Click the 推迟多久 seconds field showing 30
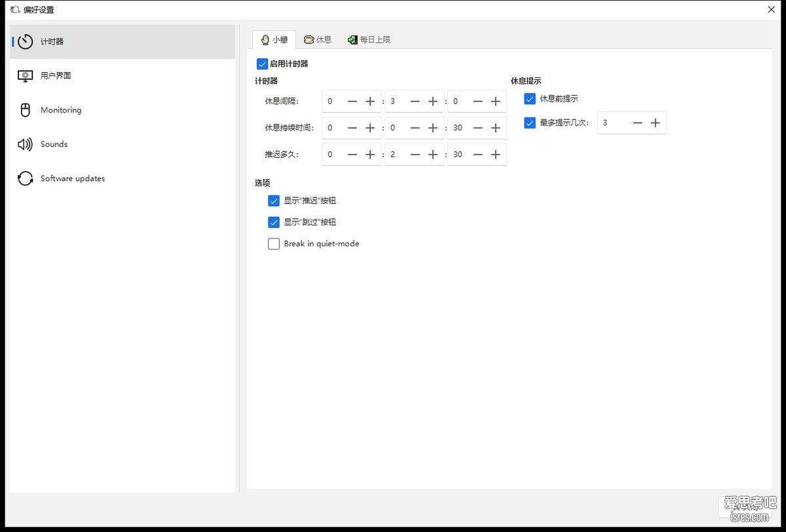 click(459, 155)
